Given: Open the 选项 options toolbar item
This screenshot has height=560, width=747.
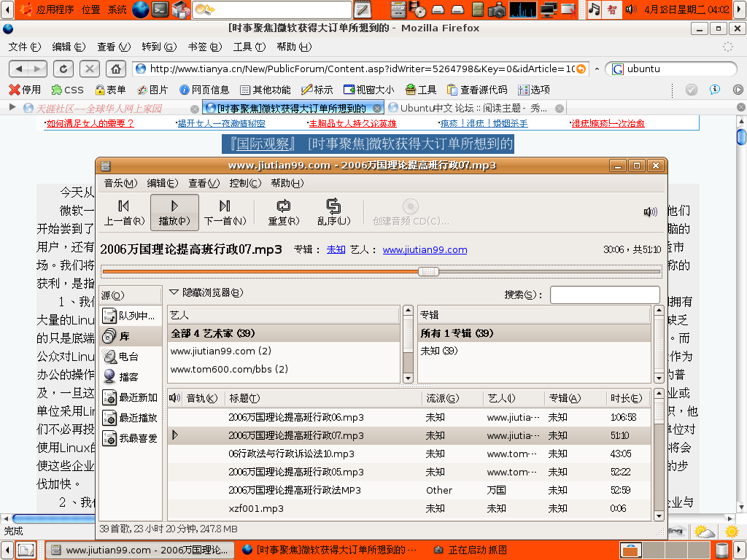Looking at the screenshot, I should point(534,90).
